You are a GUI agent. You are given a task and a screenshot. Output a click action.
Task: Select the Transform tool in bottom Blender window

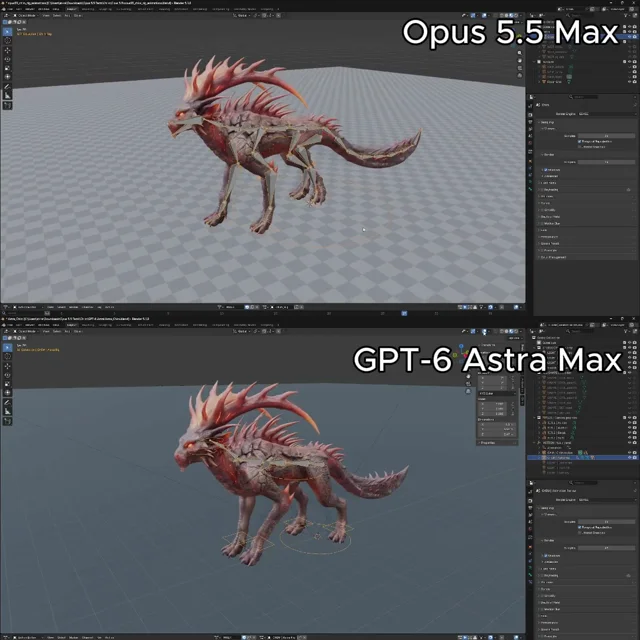coord(7,392)
